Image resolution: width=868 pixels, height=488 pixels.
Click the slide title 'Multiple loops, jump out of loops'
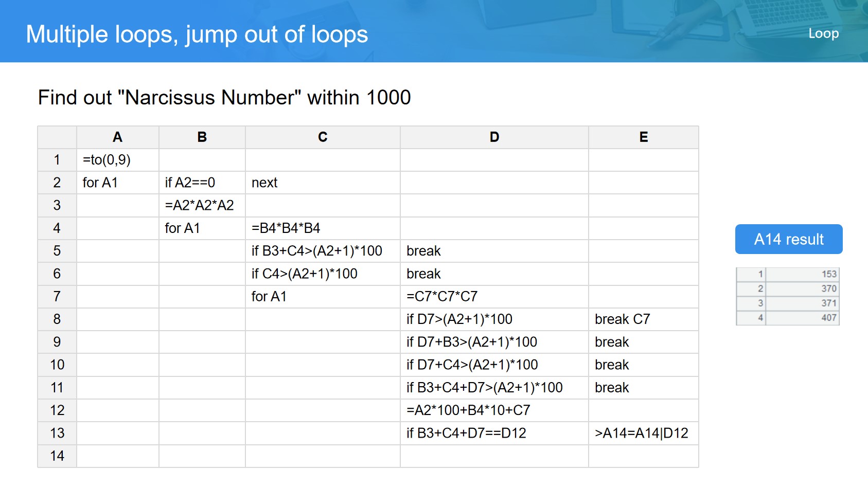pyautogui.click(x=197, y=34)
